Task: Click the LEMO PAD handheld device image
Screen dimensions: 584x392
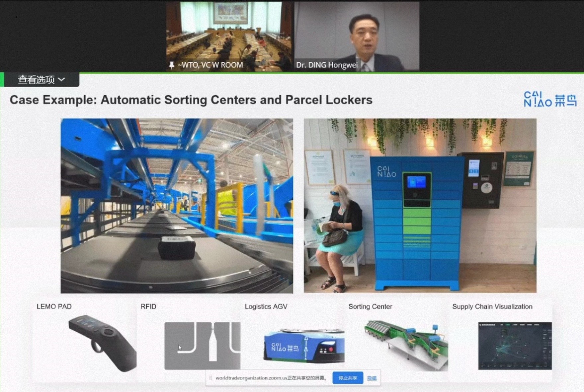Action: (102, 343)
